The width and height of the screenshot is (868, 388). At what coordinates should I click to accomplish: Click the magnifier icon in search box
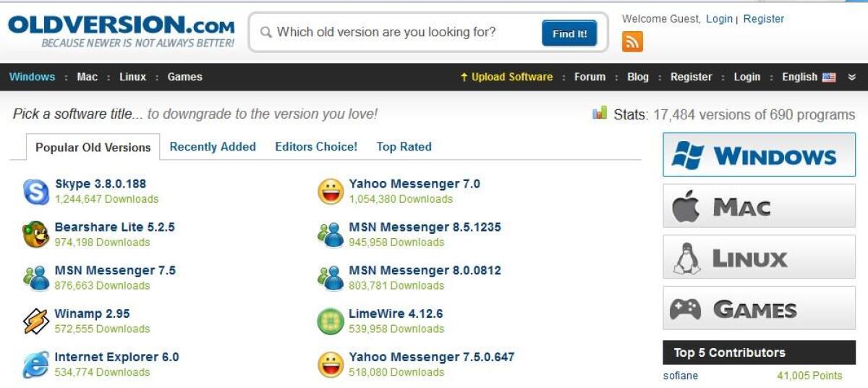point(266,33)
